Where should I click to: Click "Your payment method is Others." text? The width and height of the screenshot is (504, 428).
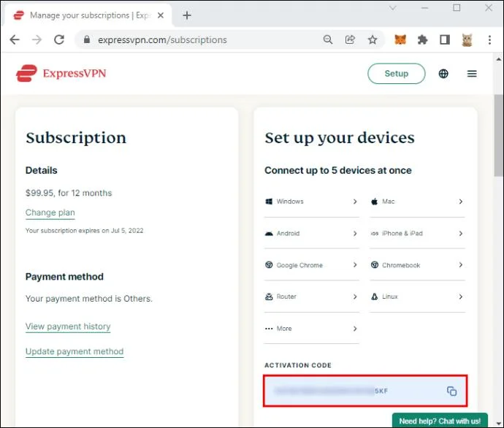coord(88,299)
